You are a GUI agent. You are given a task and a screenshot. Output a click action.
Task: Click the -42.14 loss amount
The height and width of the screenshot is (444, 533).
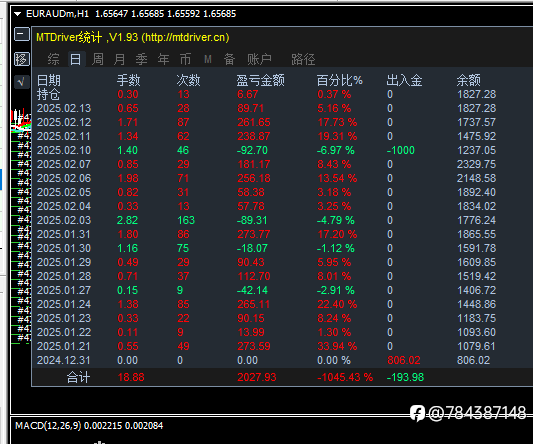[252, 290]
